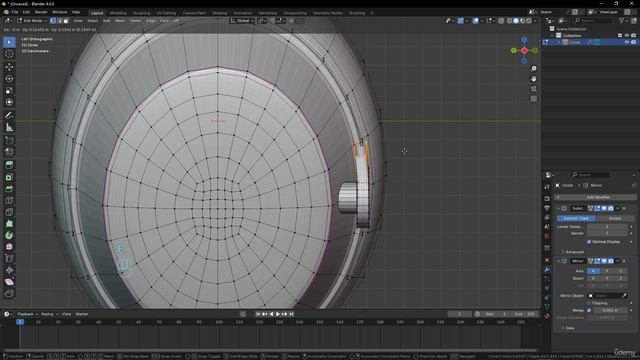Image resolution: width=640 pixels, height=360 pixels.
Task: Toggle the Mirror Clipping checkbox
Action: pyautogui.click(x=589, y=303)
